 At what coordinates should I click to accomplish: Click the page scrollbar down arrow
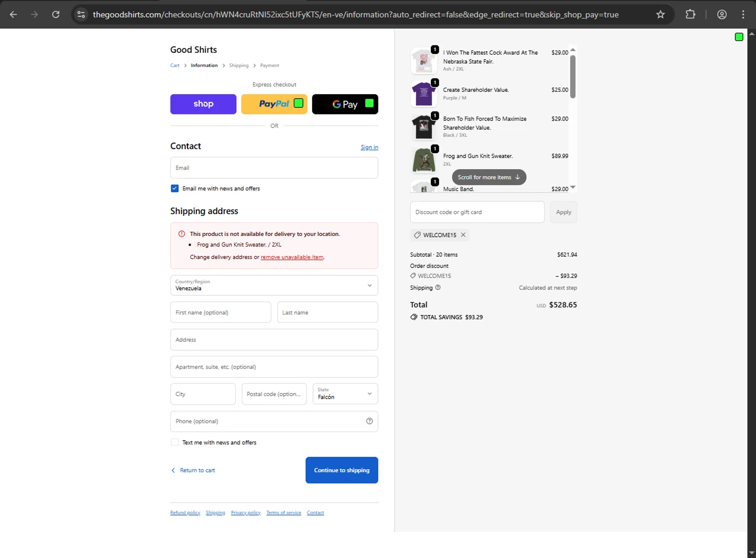(x=751, y=553)
